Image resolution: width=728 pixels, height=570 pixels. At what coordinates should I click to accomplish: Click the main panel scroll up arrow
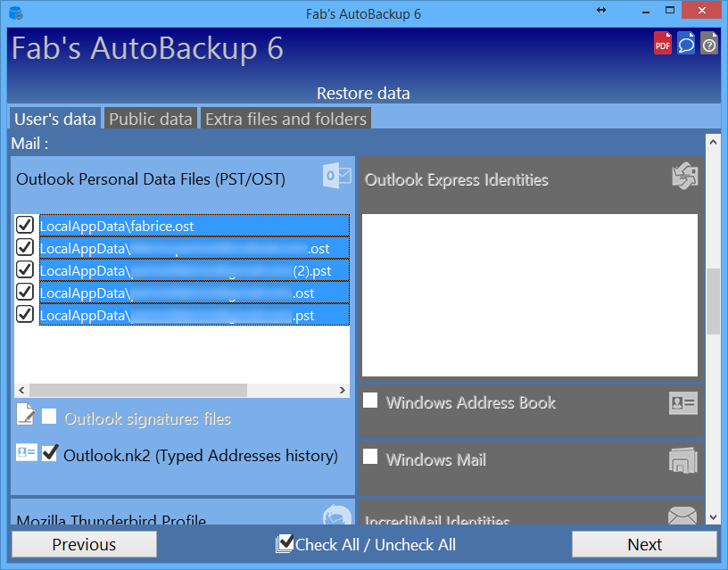point(713,142)
